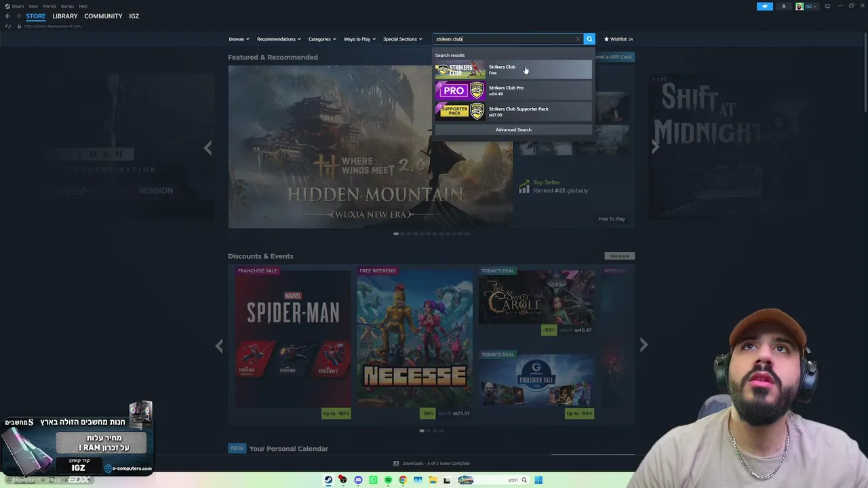Image resolution: width=868 pixels, height=488 pixels.
Task: Open The Sweet Carole today's deal card
Action: point(536,301)
